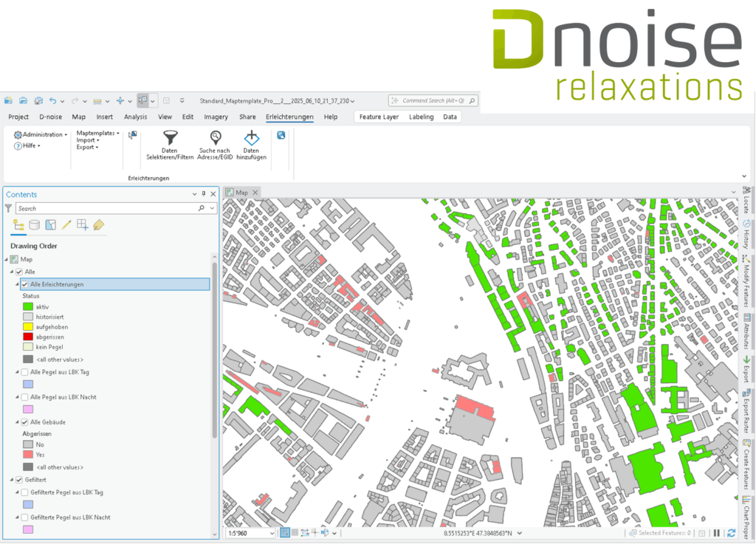Enable the Alle Pegel aus LBK Tag layer
This screenshot has width=756, height=544.
click(25, 372)
